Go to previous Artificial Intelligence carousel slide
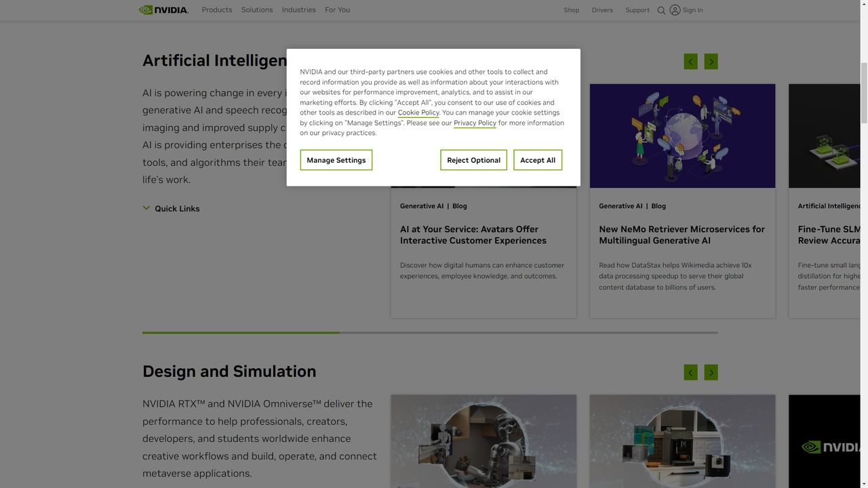Screen dimensions: 868x488 [690, 62]
